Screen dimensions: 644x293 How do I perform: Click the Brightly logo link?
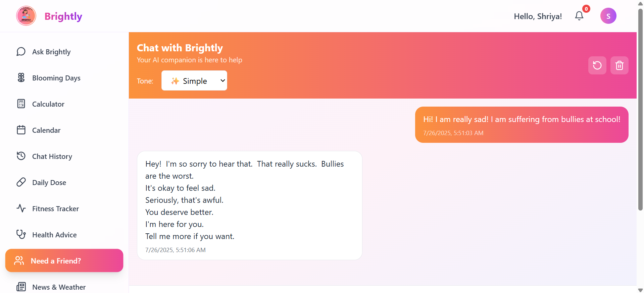49,16
